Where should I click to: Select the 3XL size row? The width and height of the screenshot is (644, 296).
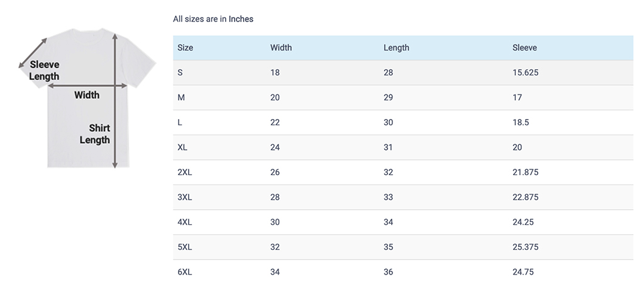tap(185, 197)
